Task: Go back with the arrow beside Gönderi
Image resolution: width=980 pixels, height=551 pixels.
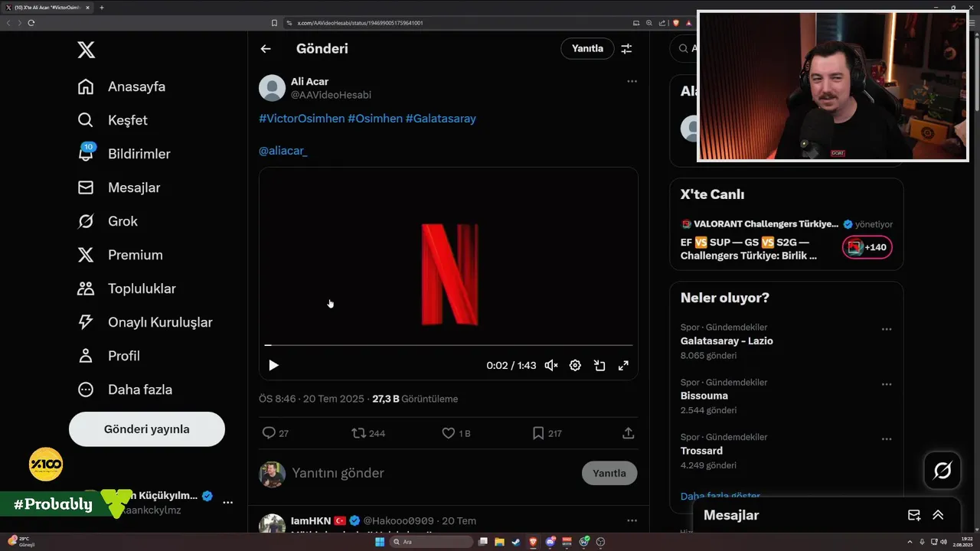Action: point(266,49)
